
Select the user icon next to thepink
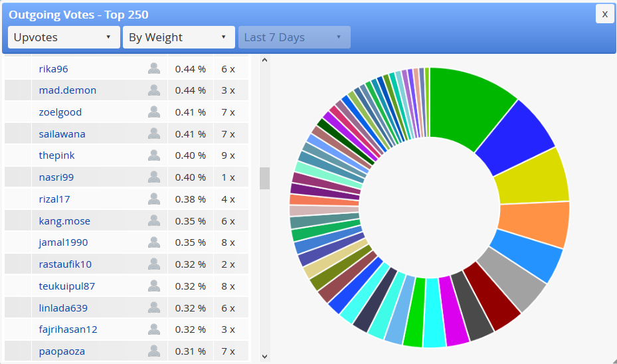154,155
